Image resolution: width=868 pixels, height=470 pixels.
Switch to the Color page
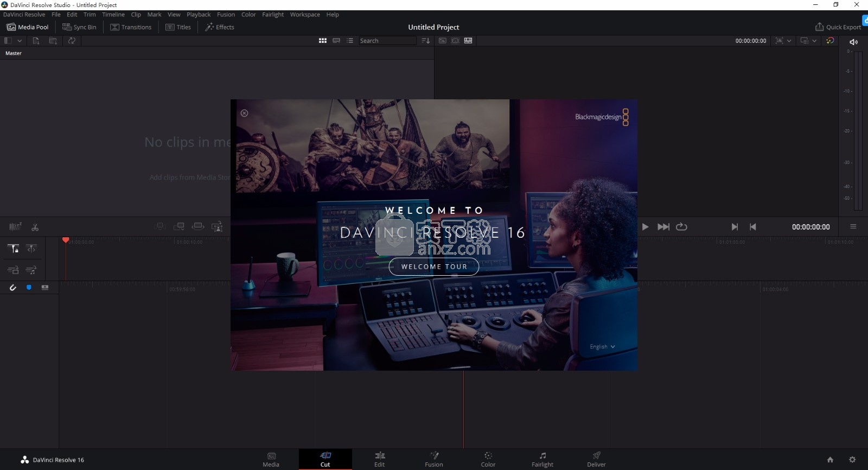[488, 460]
